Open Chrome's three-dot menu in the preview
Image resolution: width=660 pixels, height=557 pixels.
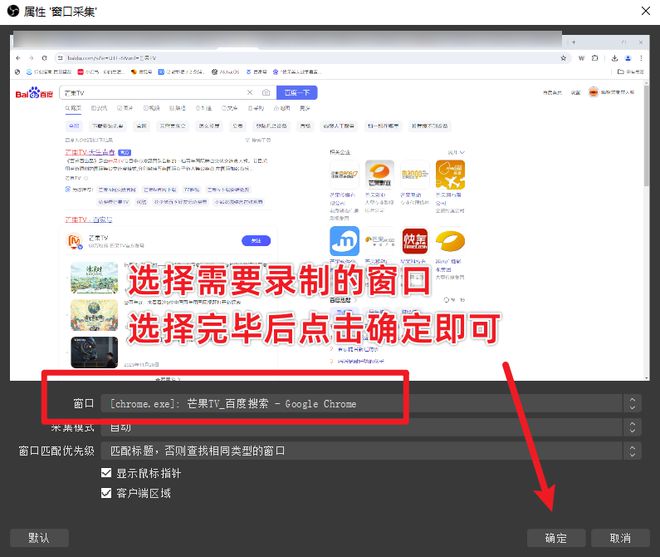click(x=641, y=58)
